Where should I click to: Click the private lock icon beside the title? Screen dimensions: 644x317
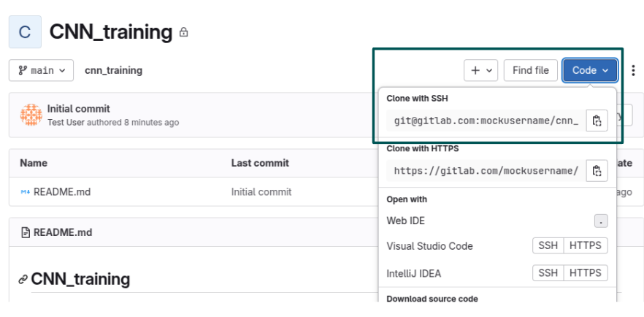[183, 33]
